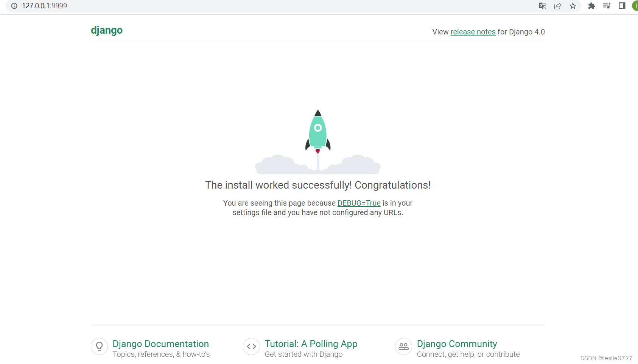Viewport: 638px width, 364px height.
Task: Click the code brackets tutorial icon
Action: click(252, 346)
